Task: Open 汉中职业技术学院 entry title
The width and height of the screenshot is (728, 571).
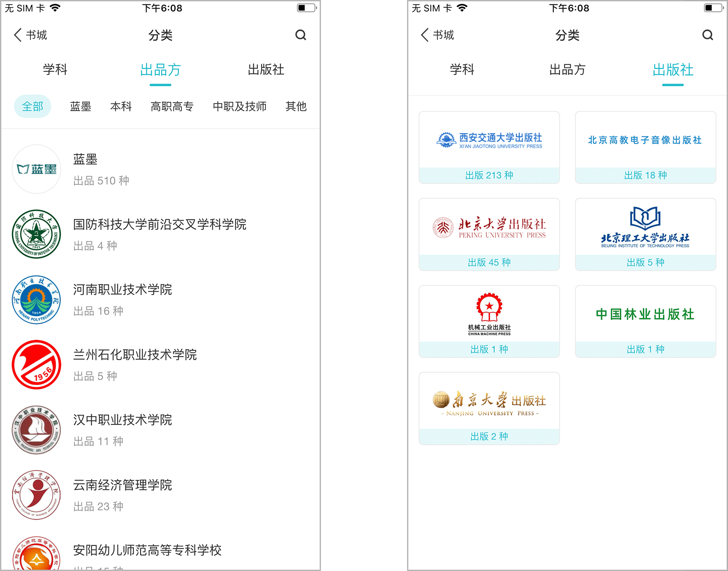Action: pos(122,420)
